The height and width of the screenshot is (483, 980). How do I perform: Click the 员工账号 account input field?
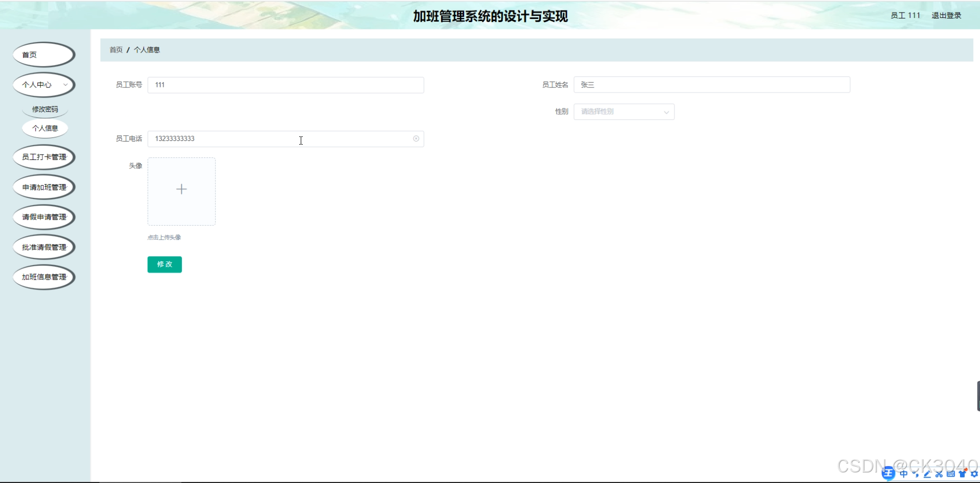click(x=285, y=85)
